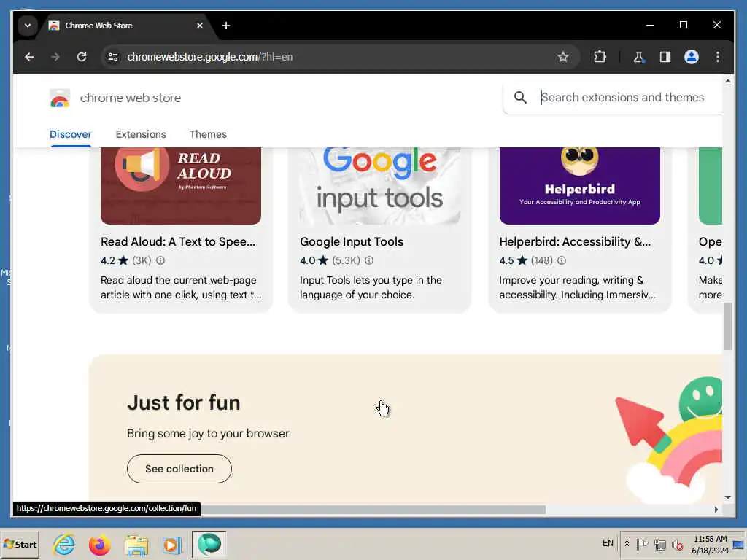The image size is (747, 560).
Task: Switch to the Discover tab
Action: click(71, 134)
